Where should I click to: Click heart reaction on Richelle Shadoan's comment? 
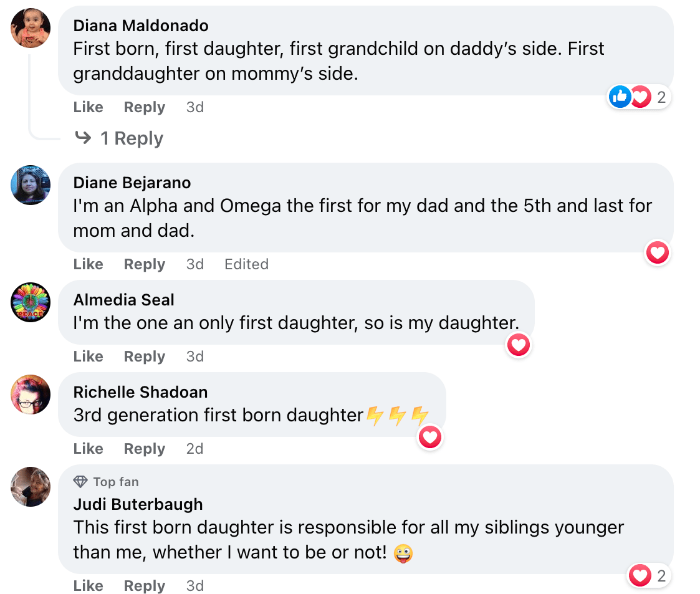[430, 437]
